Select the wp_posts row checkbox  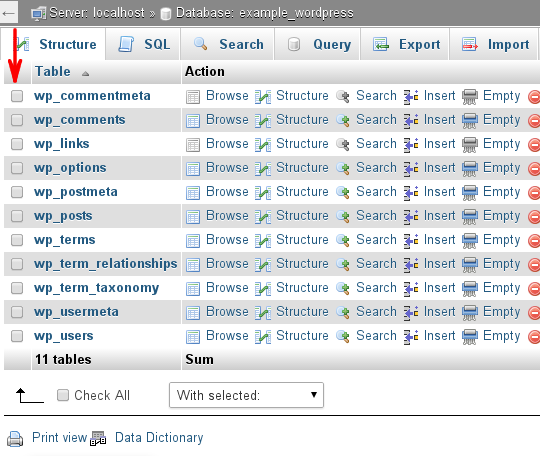(x=17, y=216)
